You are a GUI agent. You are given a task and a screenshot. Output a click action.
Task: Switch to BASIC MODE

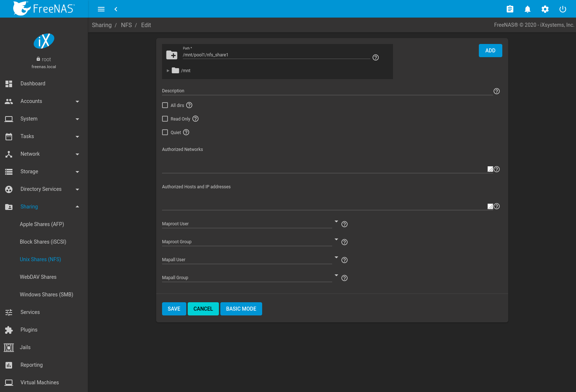click(x=241, y=309)
